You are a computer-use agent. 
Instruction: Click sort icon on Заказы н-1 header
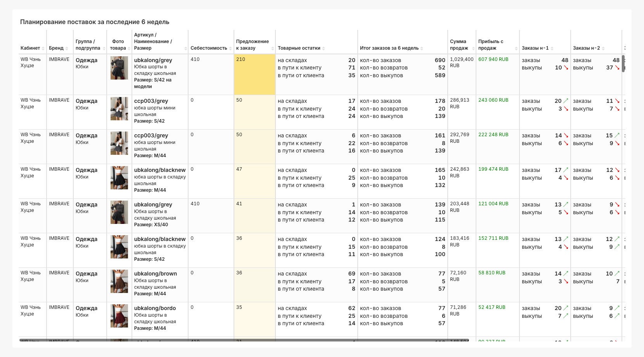(552, 49)
